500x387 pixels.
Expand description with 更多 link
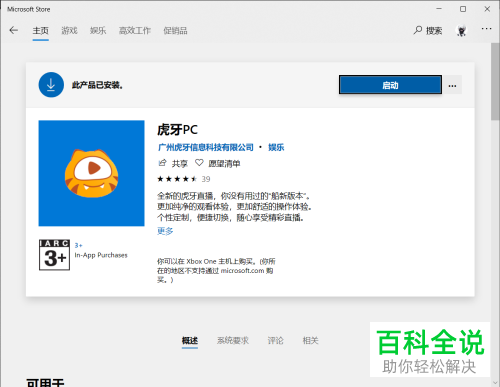point(165,231)
